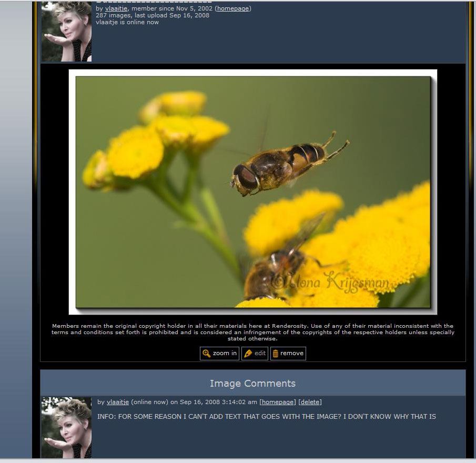
Task: Click the comment text starting 'INFO: FOR SOME REASON'
Action: (267, 417)
